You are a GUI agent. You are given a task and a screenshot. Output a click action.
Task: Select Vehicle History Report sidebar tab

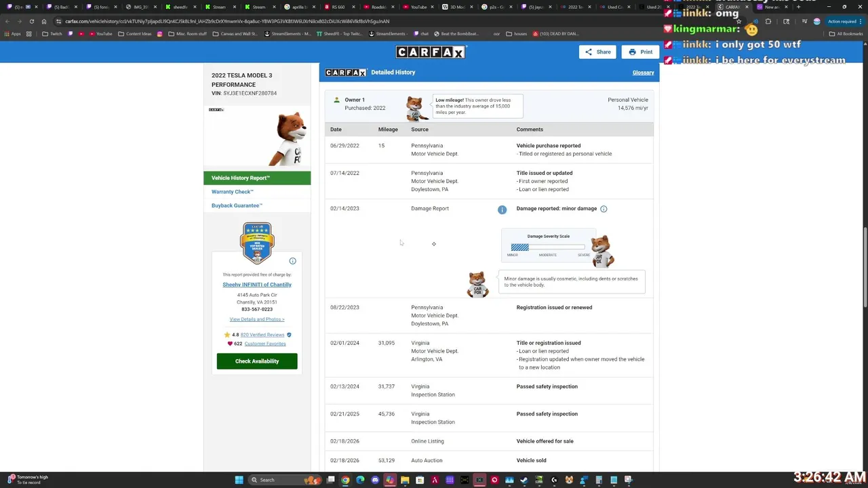(x=257, y=178)
